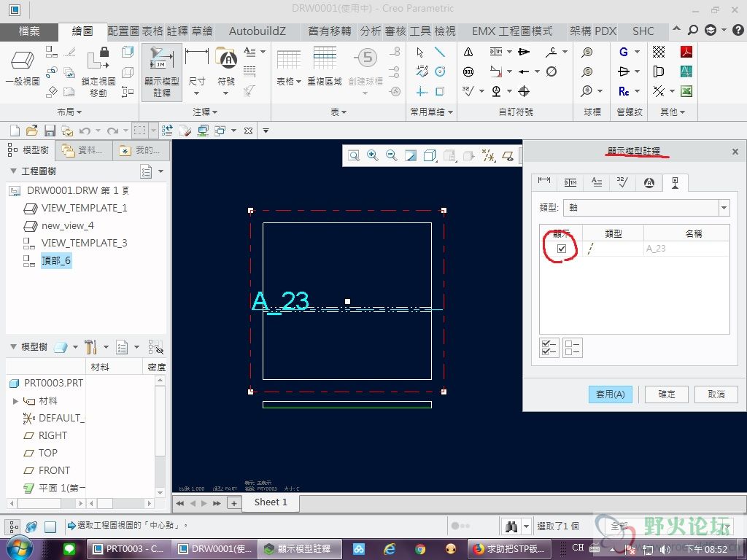Click the 鎖定視圖移動 lock view movement button
747x560 pixels.
click(x=98, y=71)
